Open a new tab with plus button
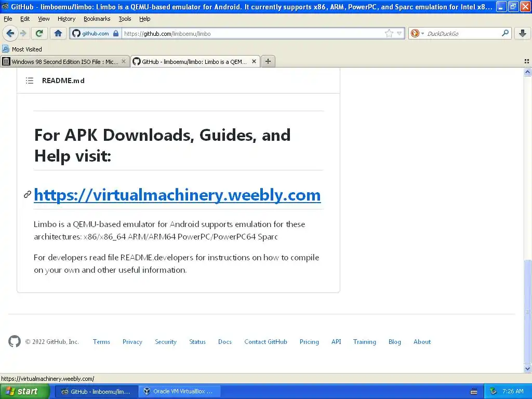The width and height of the screenshot is (532, 399). [x=268, y=61]
